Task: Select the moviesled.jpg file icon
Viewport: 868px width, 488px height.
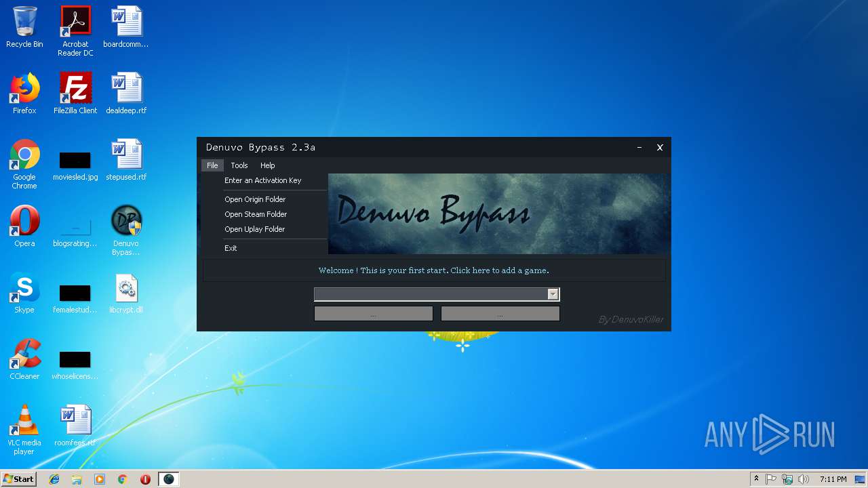Action: point(75,165)
